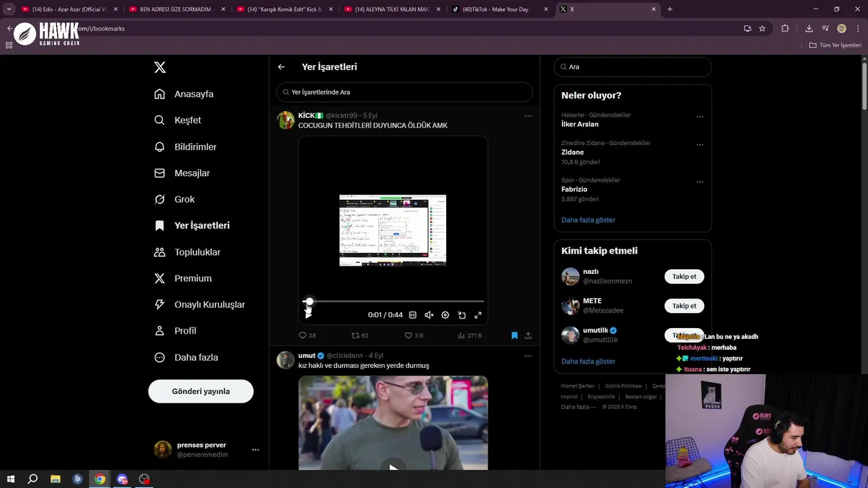This screenshot has width=868, height=488.
Task: Open Windows Start menu
Action: pyautogui.click(x=10, y=479)
